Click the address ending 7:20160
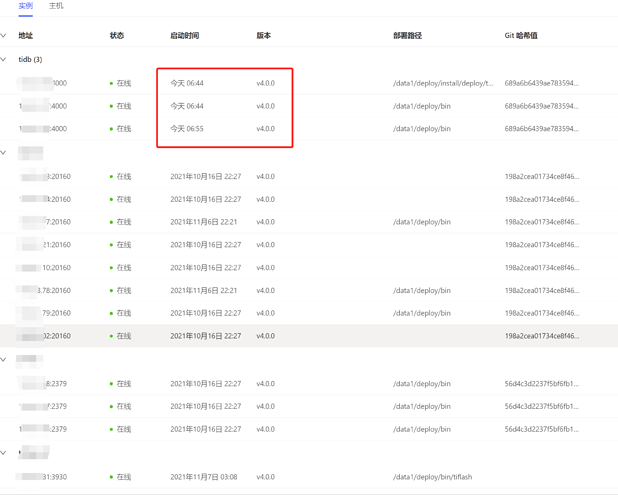 coord(58,222)
